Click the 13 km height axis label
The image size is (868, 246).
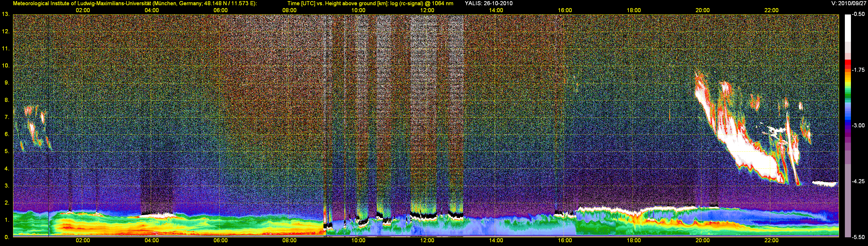coord(5,14)
